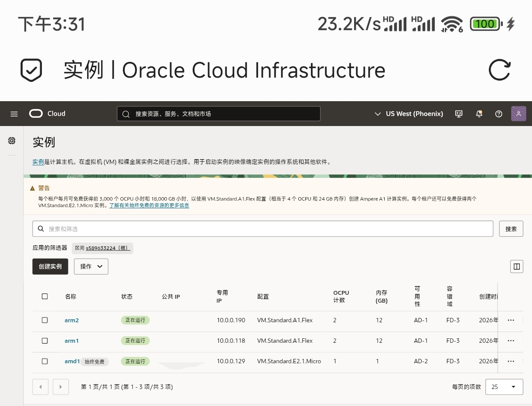Open the amd1 instance link

point(72,361)
